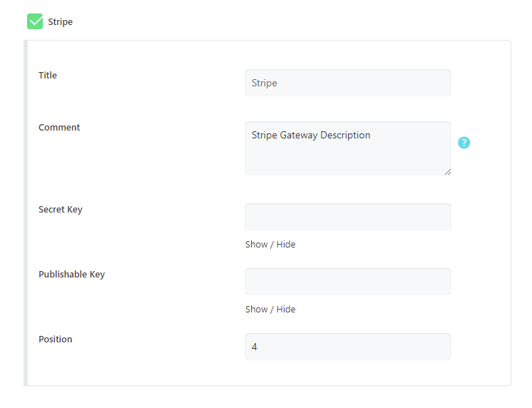This screenshot has width=532, height=408.
Task: Click the Title field label
Action: tap(48, 75)
